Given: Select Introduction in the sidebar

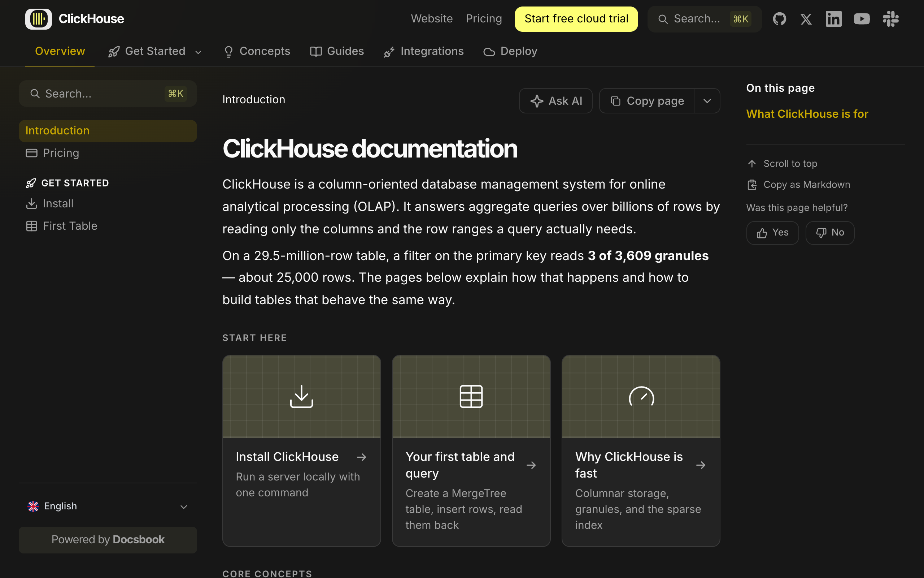Looking at the screenshot, I should tap(108, 131).
